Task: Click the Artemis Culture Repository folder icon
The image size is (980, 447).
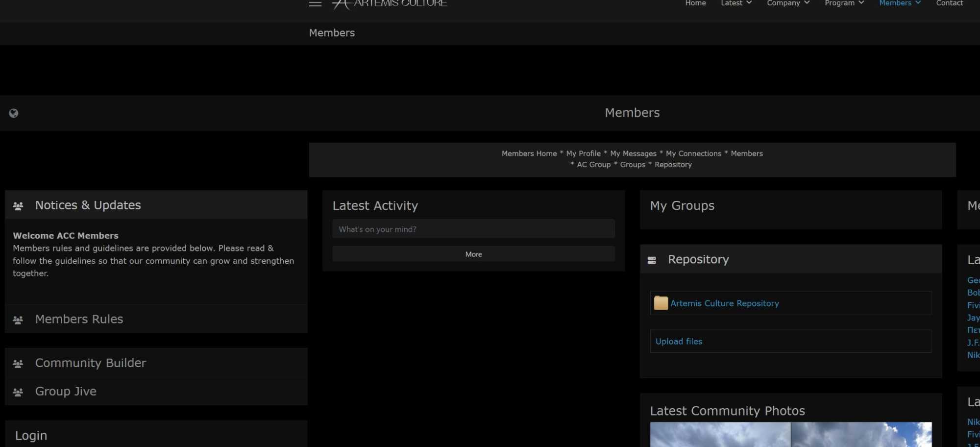Action: tap(661, 303)
